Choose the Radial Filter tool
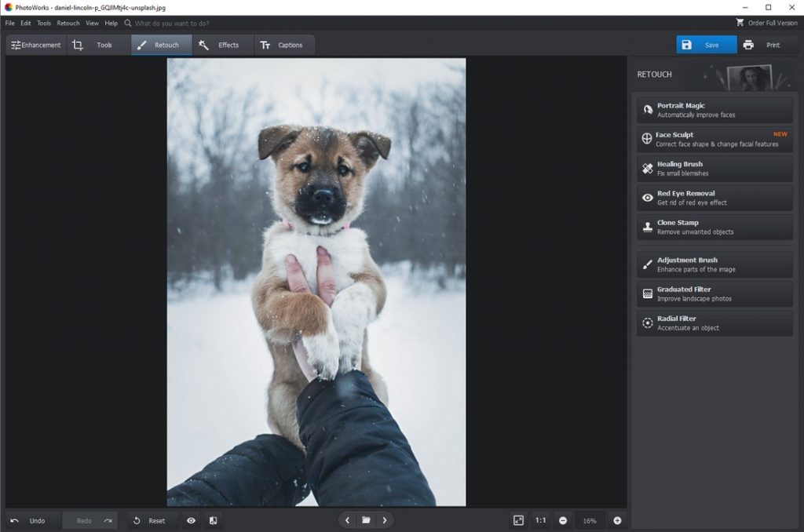Screen dimensions: 804x532 (x=714, y=322)
